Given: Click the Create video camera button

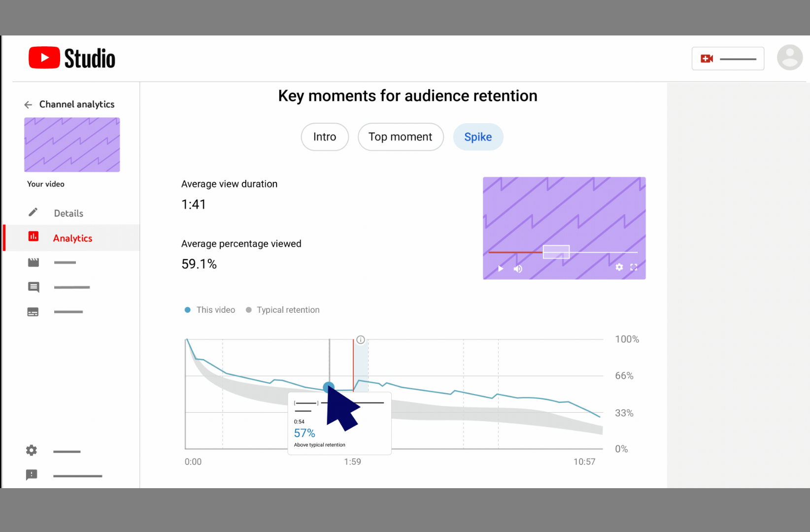Looking at the screenshot, I should pos(728,59).
